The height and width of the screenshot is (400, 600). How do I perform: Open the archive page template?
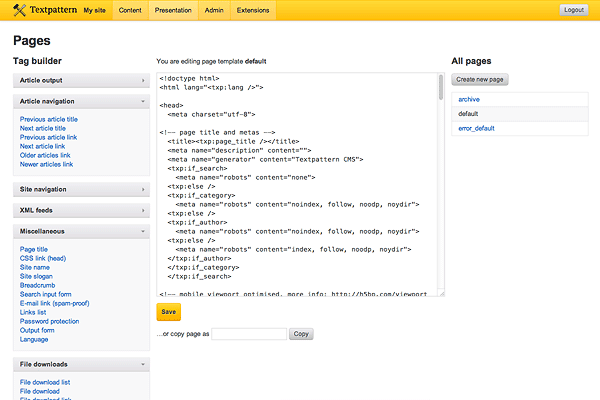470,99
